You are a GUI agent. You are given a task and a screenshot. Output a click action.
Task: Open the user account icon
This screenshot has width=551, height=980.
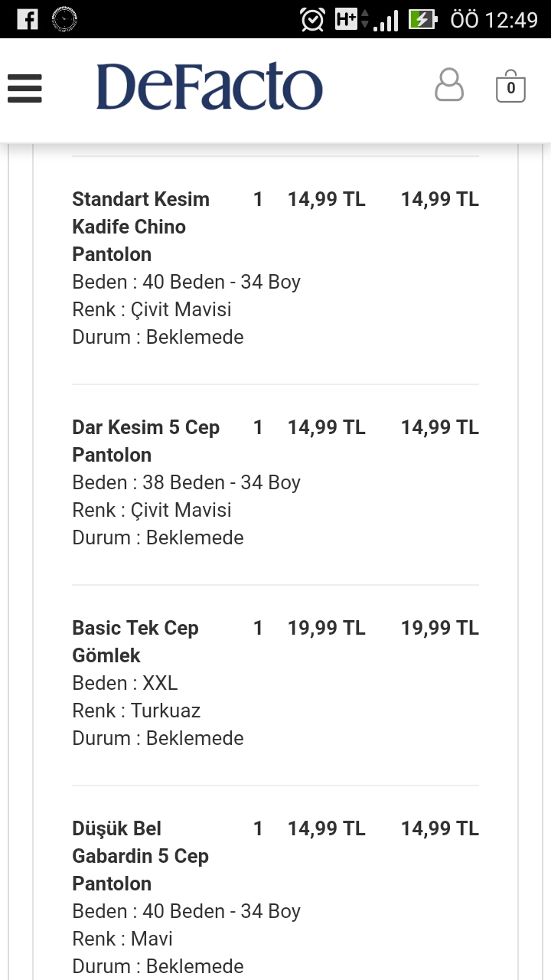pos(449,85)
